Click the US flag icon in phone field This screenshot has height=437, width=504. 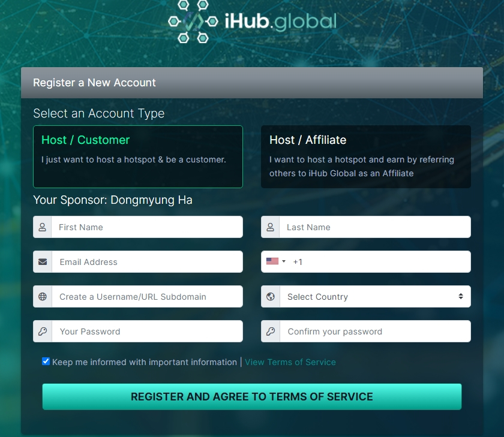point(272,261)
